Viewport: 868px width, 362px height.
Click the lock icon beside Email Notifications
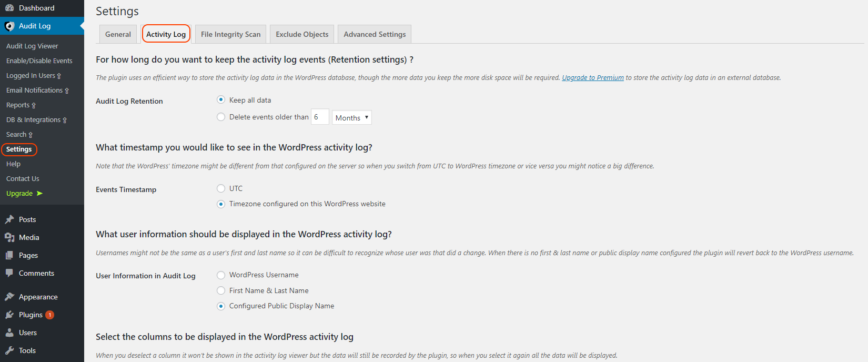click(67, 91)
